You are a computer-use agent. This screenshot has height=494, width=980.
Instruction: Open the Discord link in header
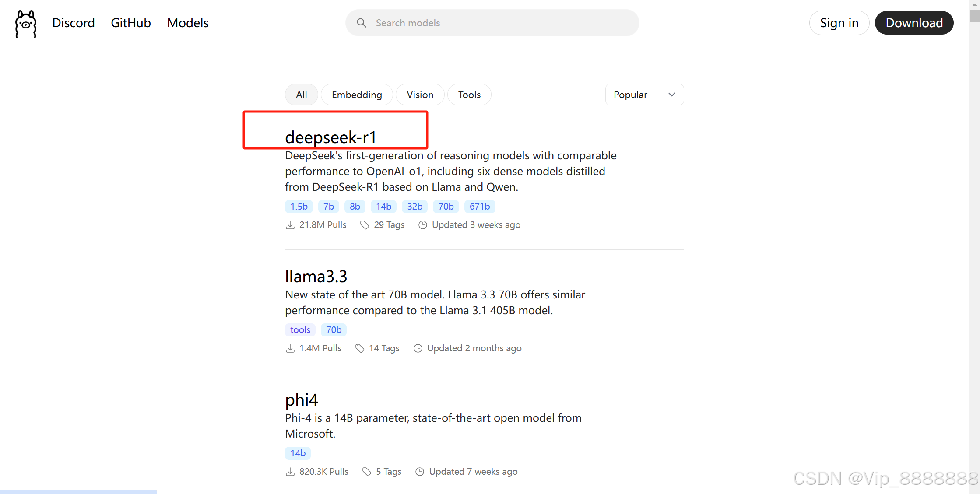point(74,23)
